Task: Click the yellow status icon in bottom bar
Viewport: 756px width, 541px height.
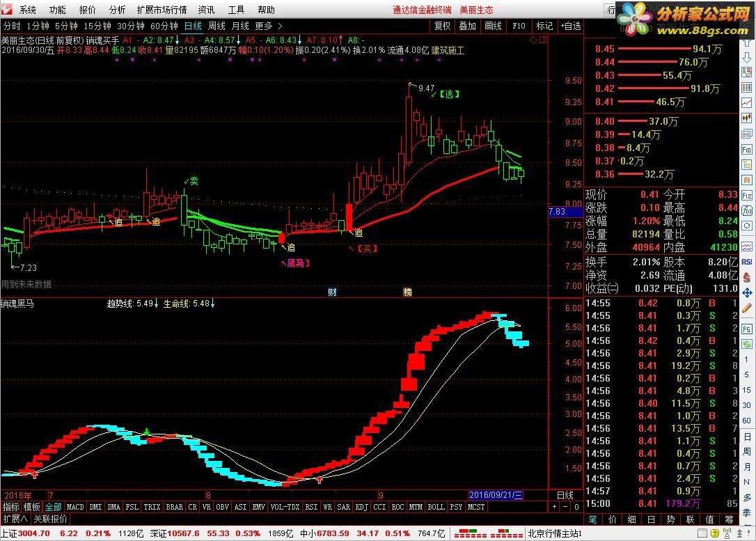Action: coord(715,534)
